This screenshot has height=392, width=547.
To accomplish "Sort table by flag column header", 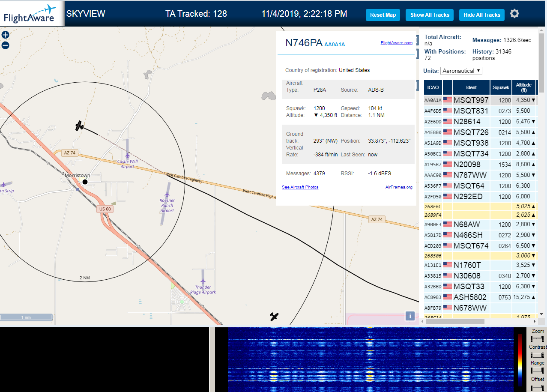I will pyautogui.click(x=448, y=87).
